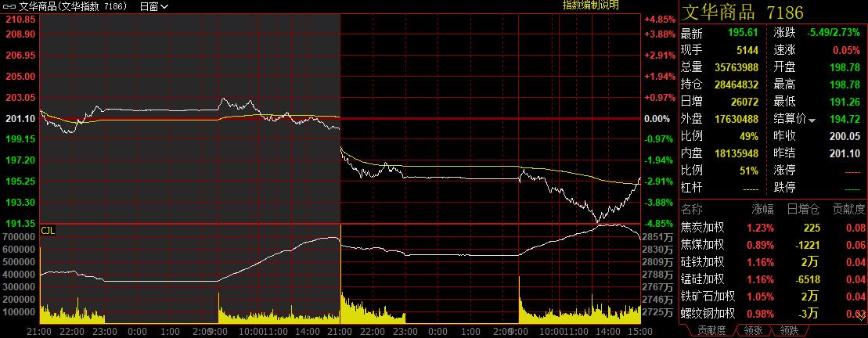
Task: Select the 锰硅加权 row
Action: click(773, 279)
